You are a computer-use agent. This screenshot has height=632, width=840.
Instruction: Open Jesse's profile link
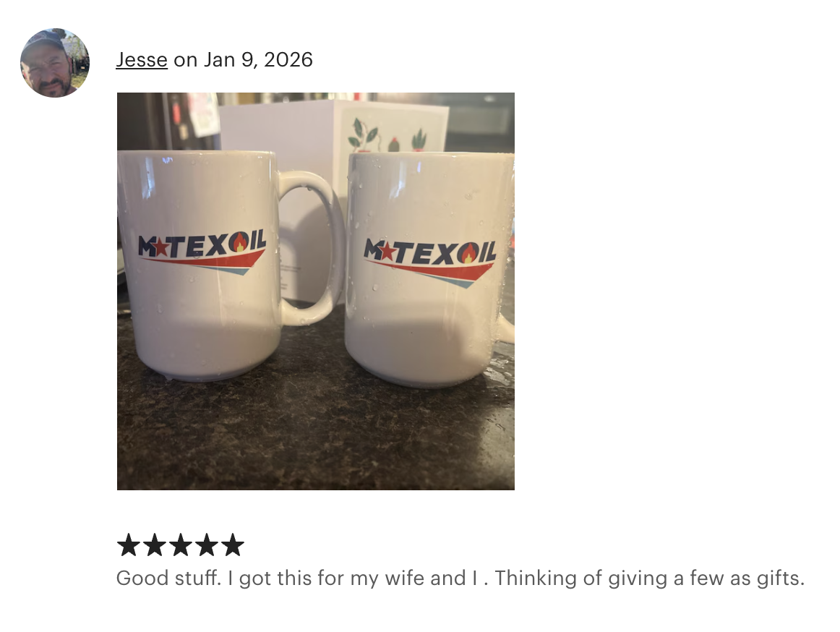coord(142,59)
